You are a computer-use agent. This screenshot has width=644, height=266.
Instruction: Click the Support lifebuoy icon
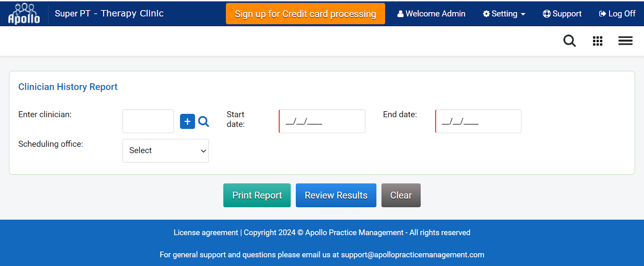pyautogui.click(x=547, y=14)
